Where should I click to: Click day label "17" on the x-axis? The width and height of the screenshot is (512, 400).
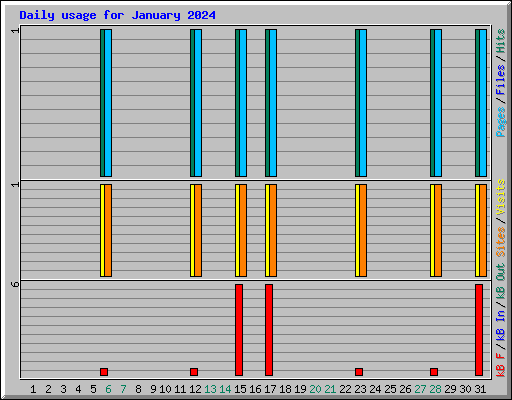click(x=270, y=389)
